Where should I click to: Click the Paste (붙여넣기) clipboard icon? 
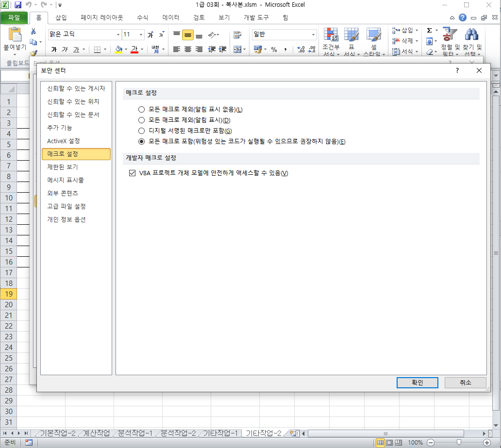(x=15, y=35)
